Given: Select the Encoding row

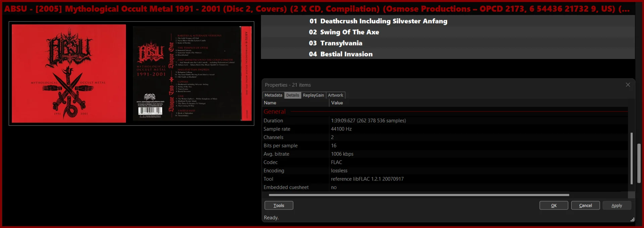Looking at the screenshot, I should coord(445,171).
